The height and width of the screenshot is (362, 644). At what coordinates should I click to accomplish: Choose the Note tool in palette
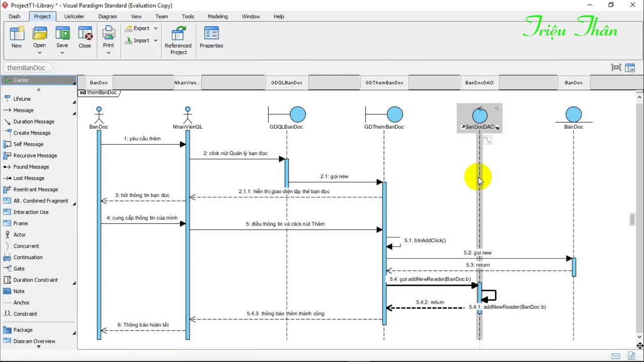19,291
